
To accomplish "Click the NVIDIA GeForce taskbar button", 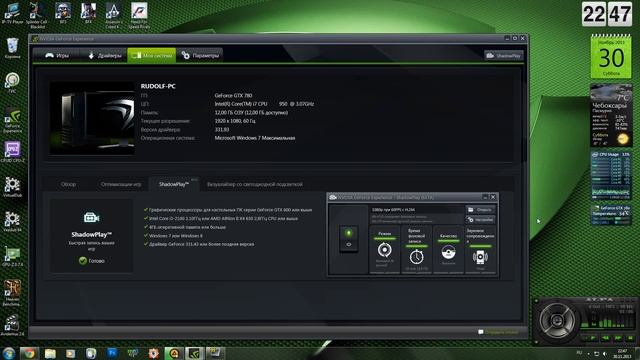I will [195, 353].
